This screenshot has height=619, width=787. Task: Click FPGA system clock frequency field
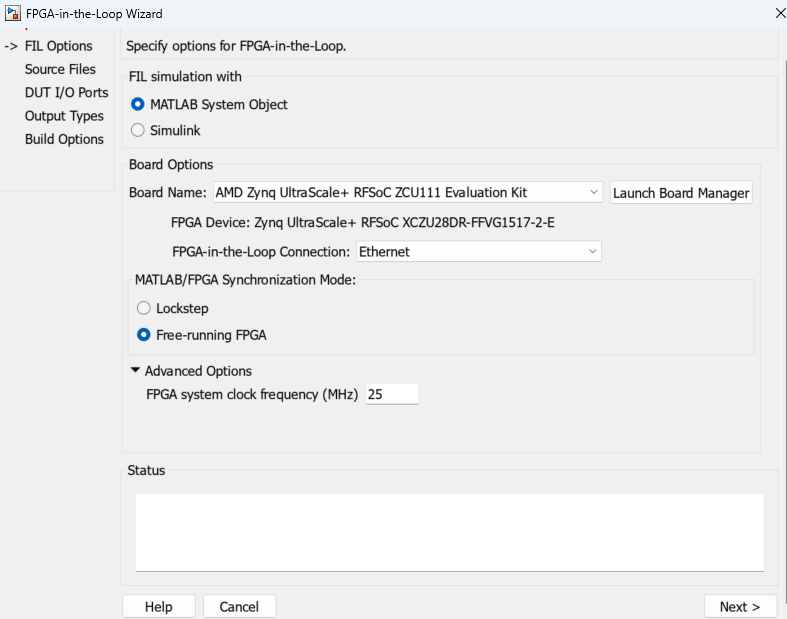pyautogui.click(x=391, y=395)
